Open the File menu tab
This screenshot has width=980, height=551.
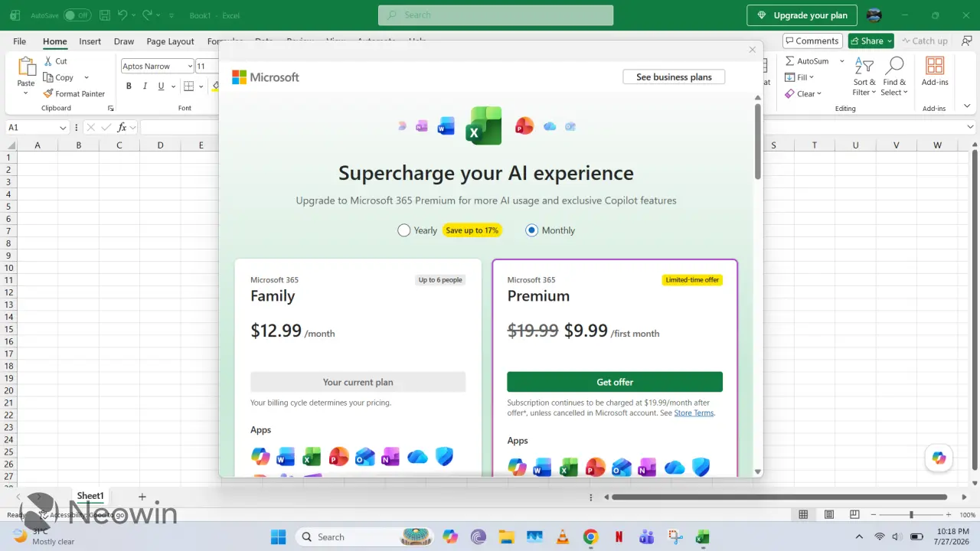tap(19, 41)
